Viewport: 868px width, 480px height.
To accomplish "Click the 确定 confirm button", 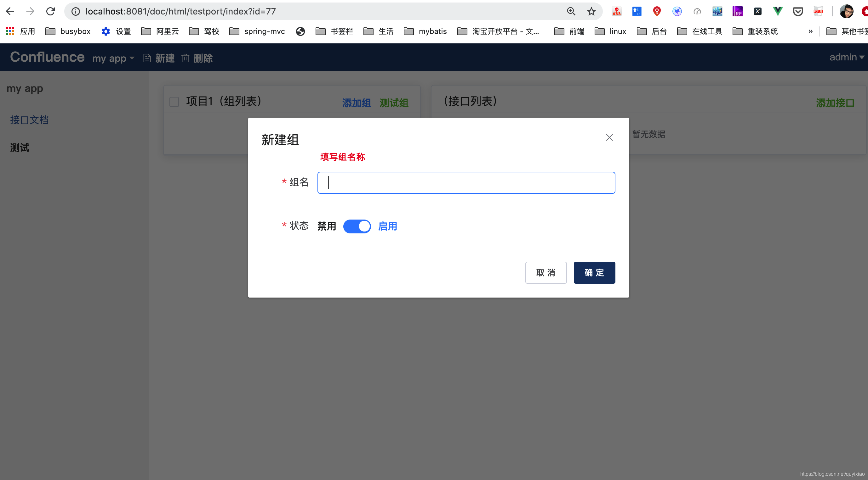I will point(595,272).
